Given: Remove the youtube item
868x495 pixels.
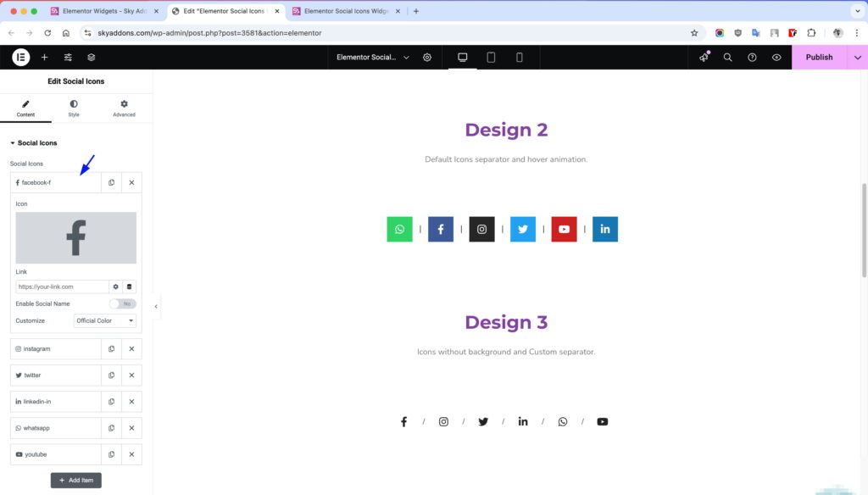Looking at the screenshot, I should pos(131,454).
